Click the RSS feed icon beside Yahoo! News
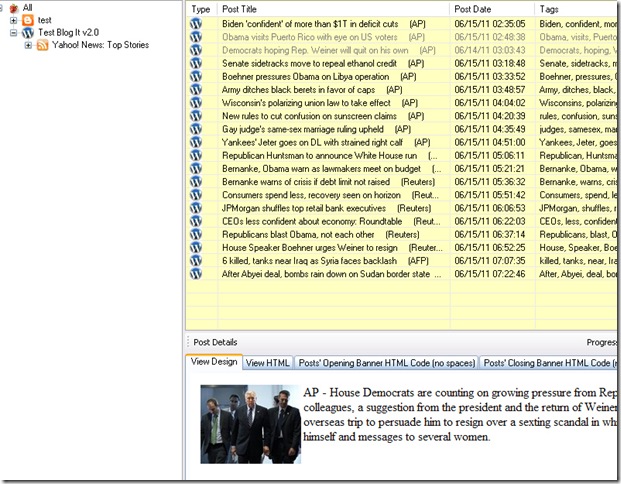The image size is (621, 484). [x=42, y=45]
